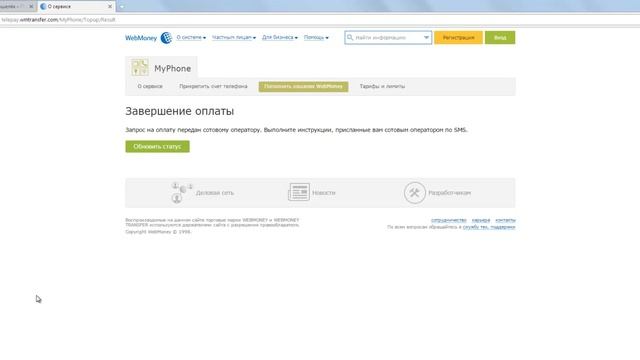Expand the Для бизнеса menu

(x=280, y=38)
